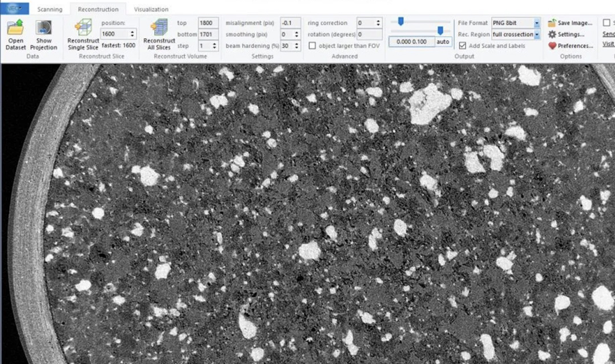Click the auto contrast button
The height and width of the screenshot is (364, 615).
[x=443, y=42]
